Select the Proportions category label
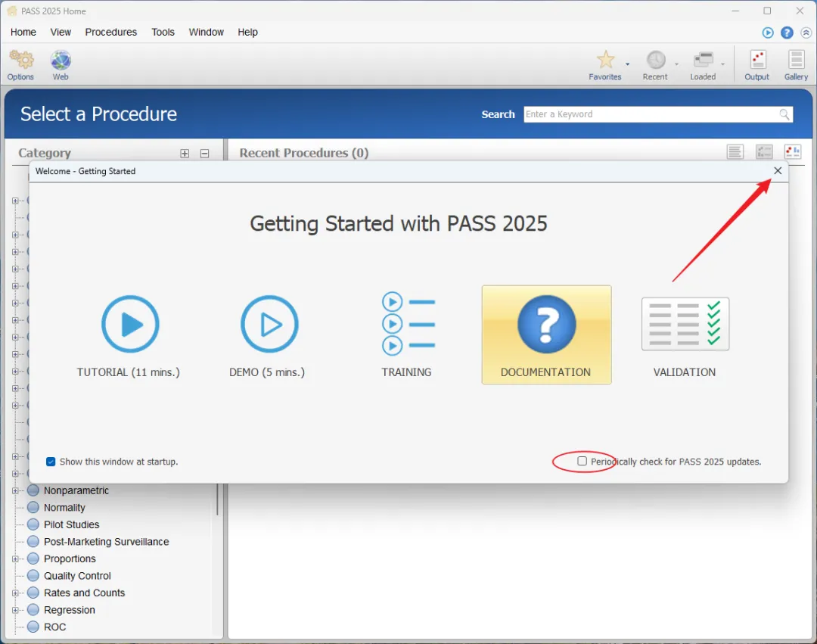The width and height of the screenshot is (817, 644). (70, 558)
